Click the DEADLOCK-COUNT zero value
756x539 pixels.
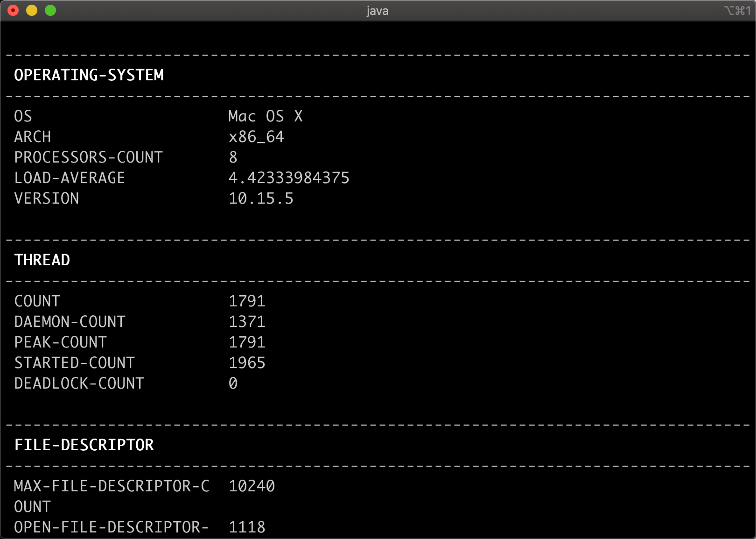click(232, 383)
